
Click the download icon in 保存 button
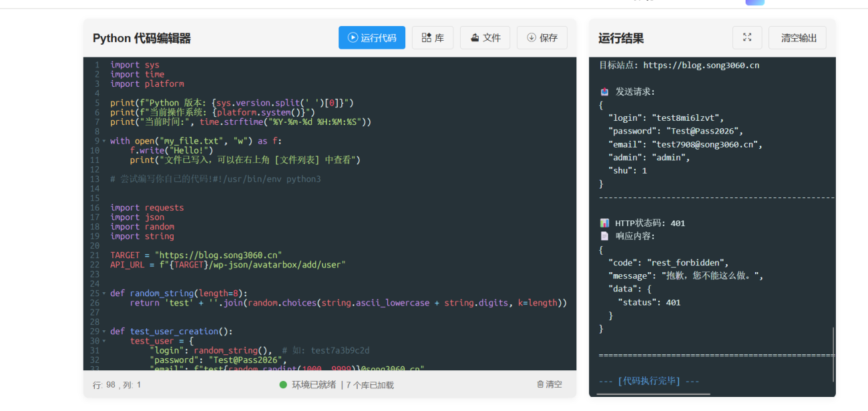pos(531,38)
